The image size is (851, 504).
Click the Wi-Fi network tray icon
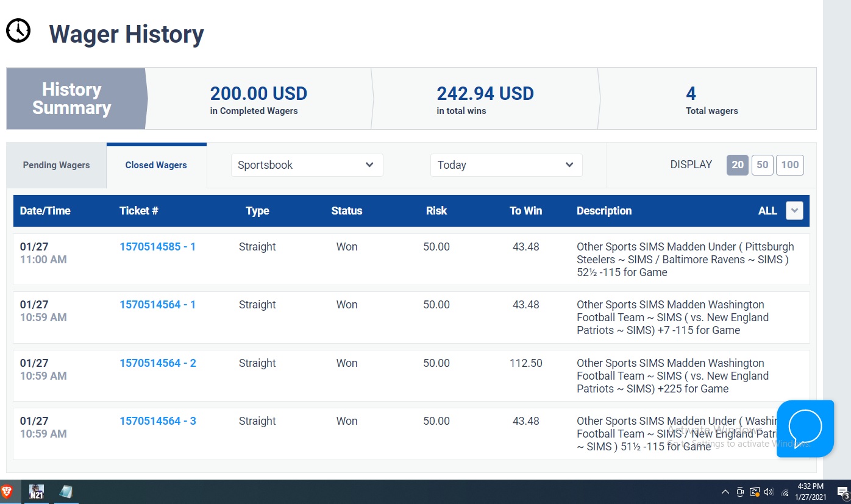pos(785,492)
